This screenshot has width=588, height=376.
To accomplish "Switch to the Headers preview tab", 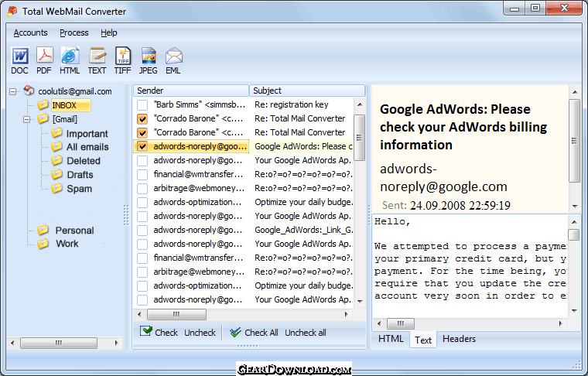I will pos(459,339).
